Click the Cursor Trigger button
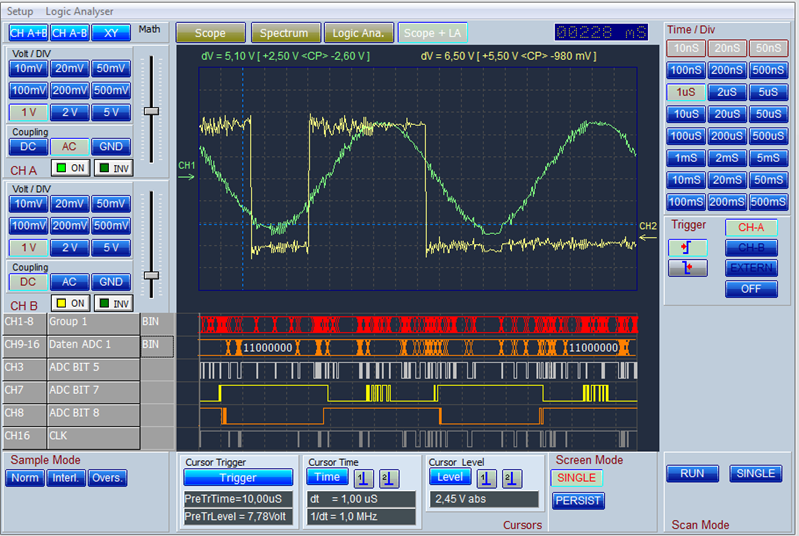 pos(238,478)
